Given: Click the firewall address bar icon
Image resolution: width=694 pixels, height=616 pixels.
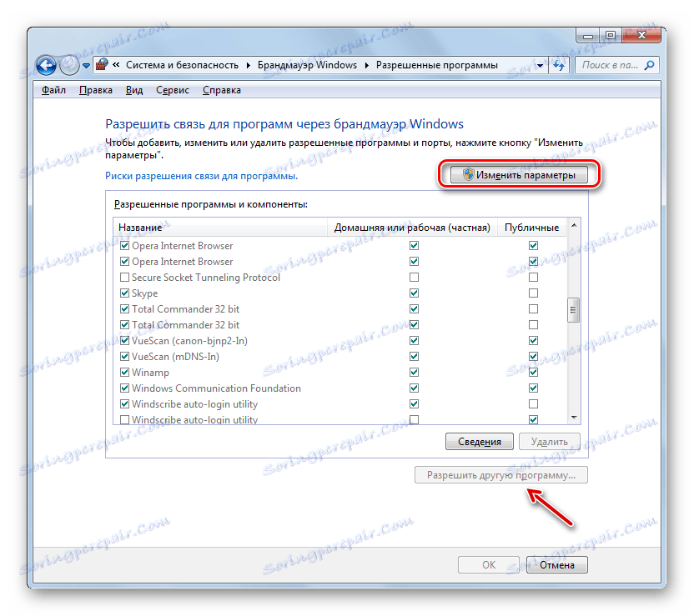Looking at the screenshot, I should click(103, 65).
